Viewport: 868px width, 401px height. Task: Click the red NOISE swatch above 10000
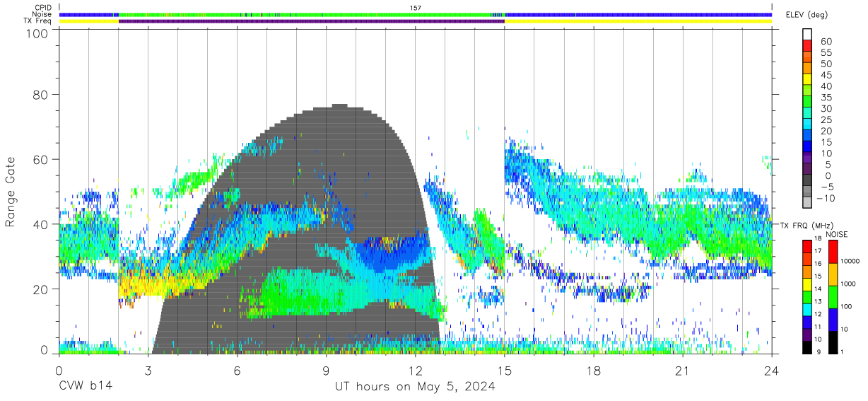832,252
